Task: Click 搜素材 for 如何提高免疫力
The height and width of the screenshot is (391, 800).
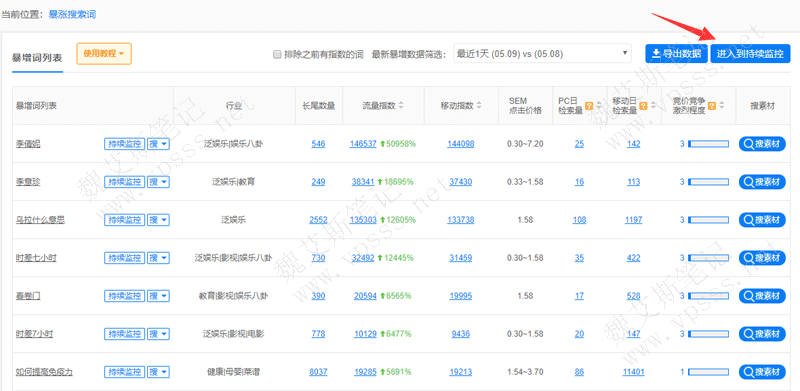Action: [x=762, y=372]
